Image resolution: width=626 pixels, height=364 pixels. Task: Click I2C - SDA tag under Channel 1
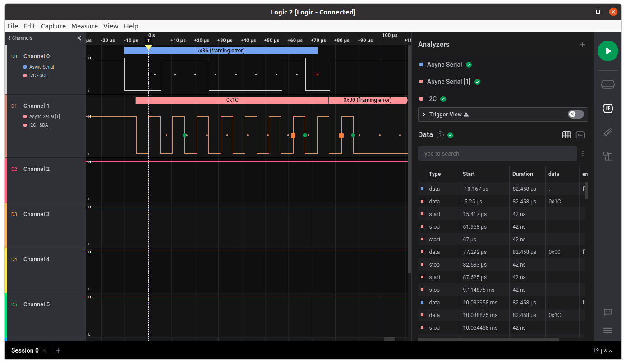[x=38, y=125]
